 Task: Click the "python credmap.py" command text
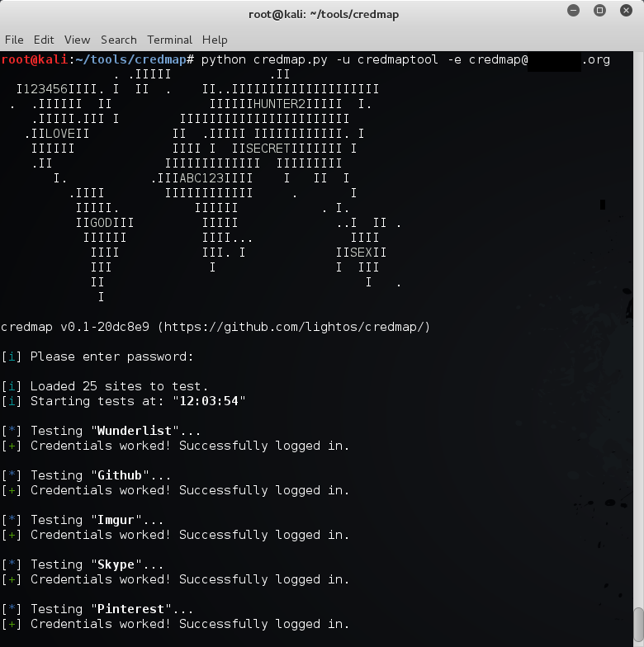click(x=264, y=59)
